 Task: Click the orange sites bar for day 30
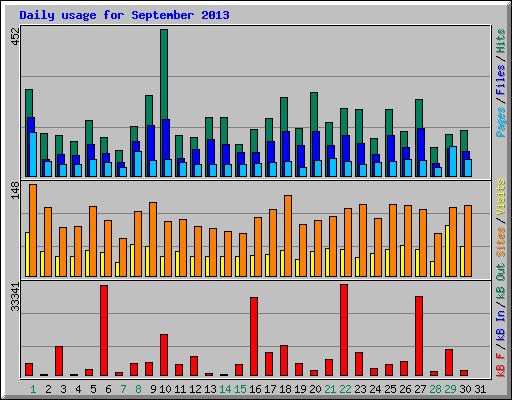tap(468, 241)
